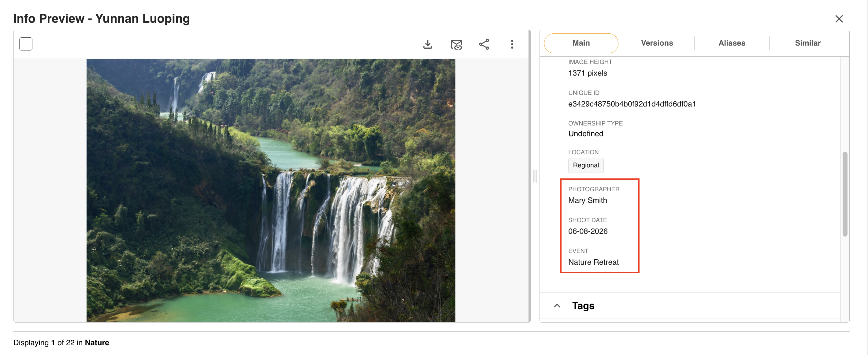Open the Versions tab
The image size is (868, 355).
pos(657,43)
